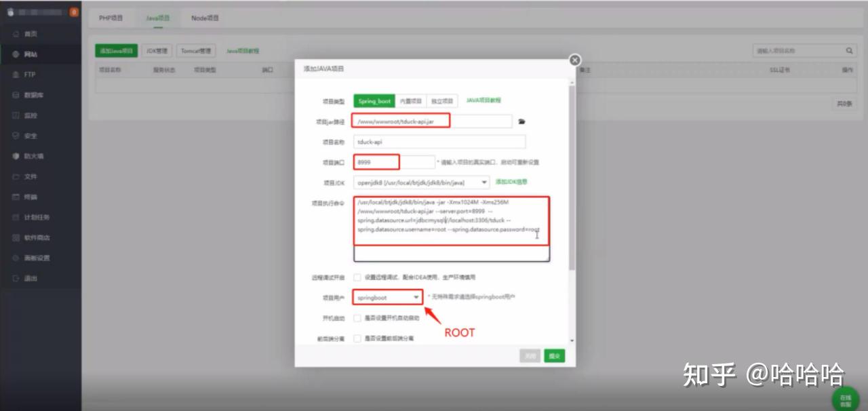Open the 项目用户 springboot dropdown

click(x=387, y=297)
